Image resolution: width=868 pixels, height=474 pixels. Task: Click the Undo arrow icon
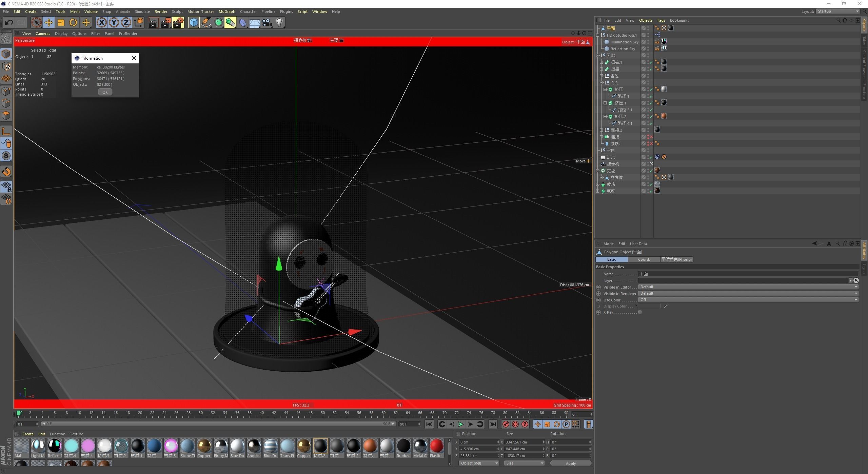coord(9,23)
